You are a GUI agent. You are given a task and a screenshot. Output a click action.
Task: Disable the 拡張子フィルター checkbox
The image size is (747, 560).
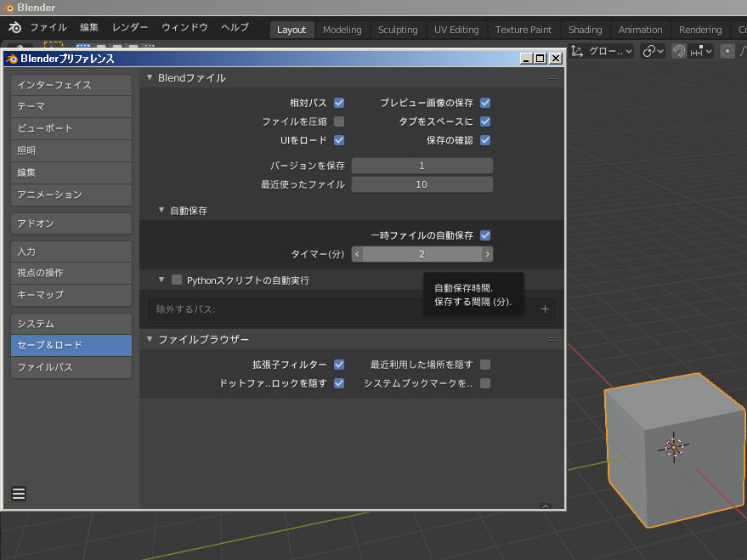tap(339, 364)
